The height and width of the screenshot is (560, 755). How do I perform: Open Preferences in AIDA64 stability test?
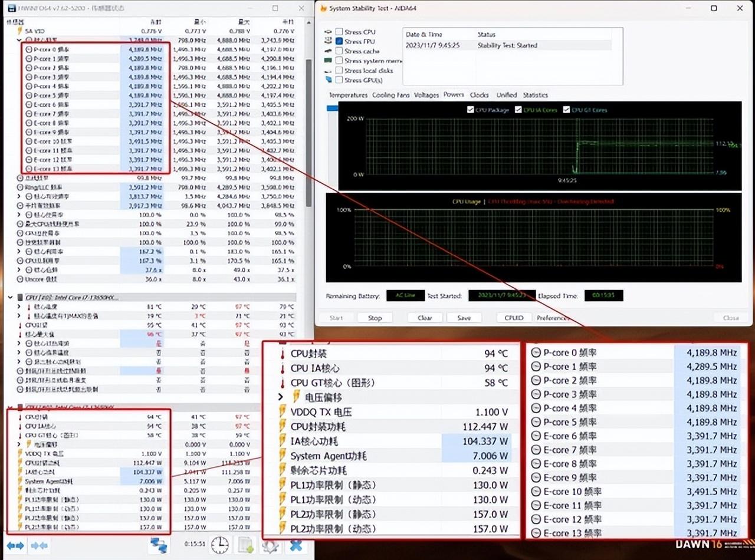pos(553,318)
